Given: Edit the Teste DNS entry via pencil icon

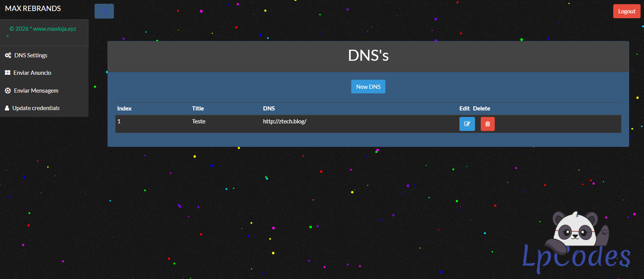Looking at the screenshot, I should pos(467,124).
